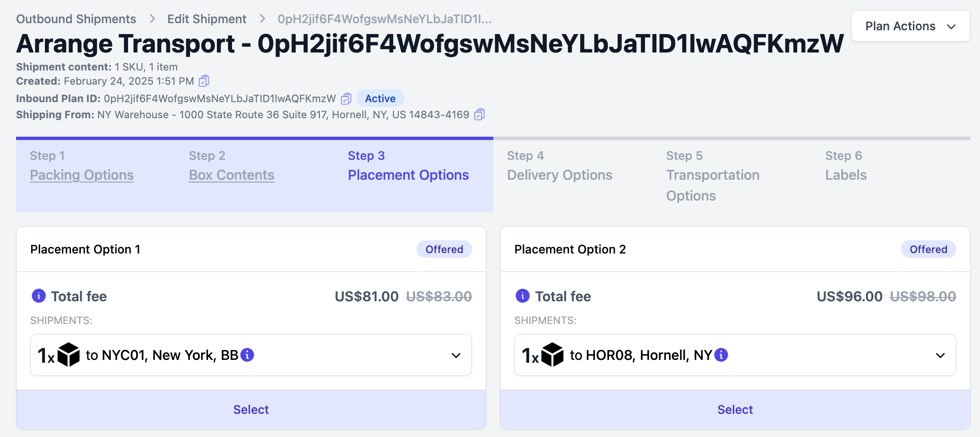Open the Plan Actions dropdown
The height and width of the screenshot is (437, 980).
pos(911,26)
